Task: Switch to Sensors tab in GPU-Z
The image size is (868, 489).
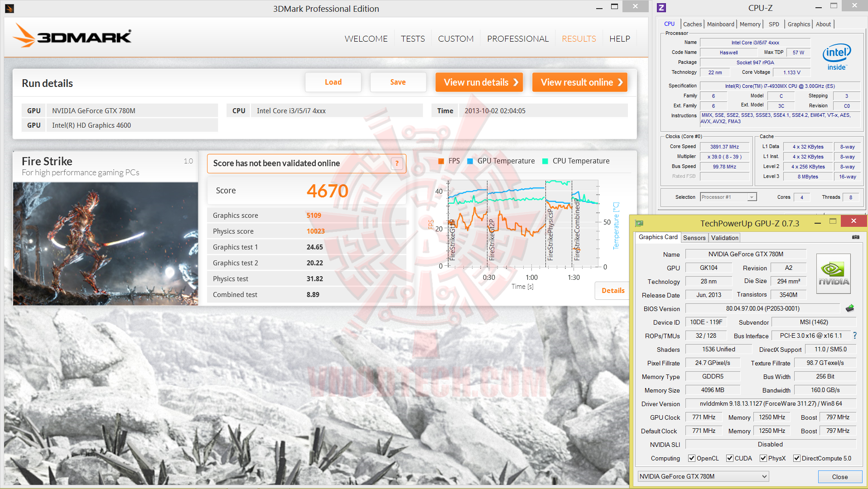Action: [x=694, y=238]
